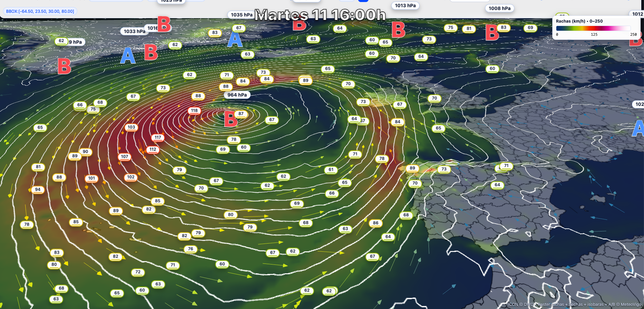
Task: Click the 1033 hPa pressure label
Action: [x=134, y=31]
